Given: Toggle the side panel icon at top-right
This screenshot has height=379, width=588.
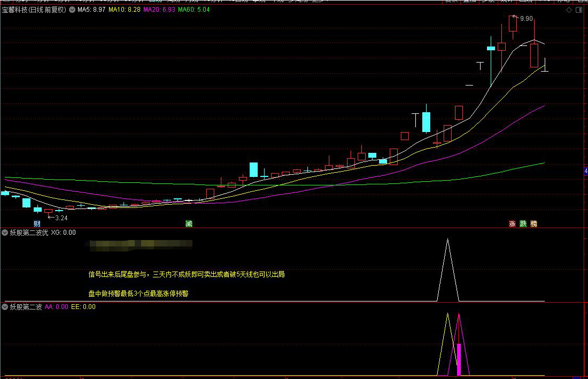Looking at the screenshot, I should point(580,10).
